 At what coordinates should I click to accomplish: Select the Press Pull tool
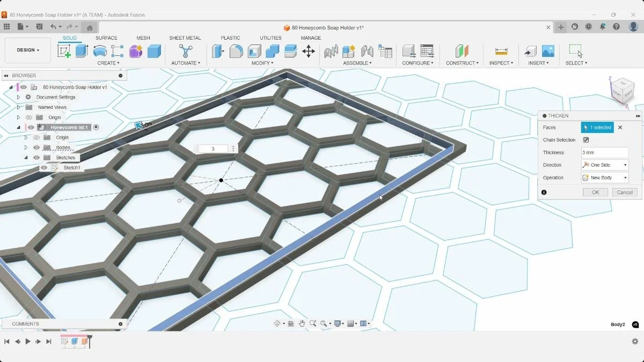[x=218, y=51]
